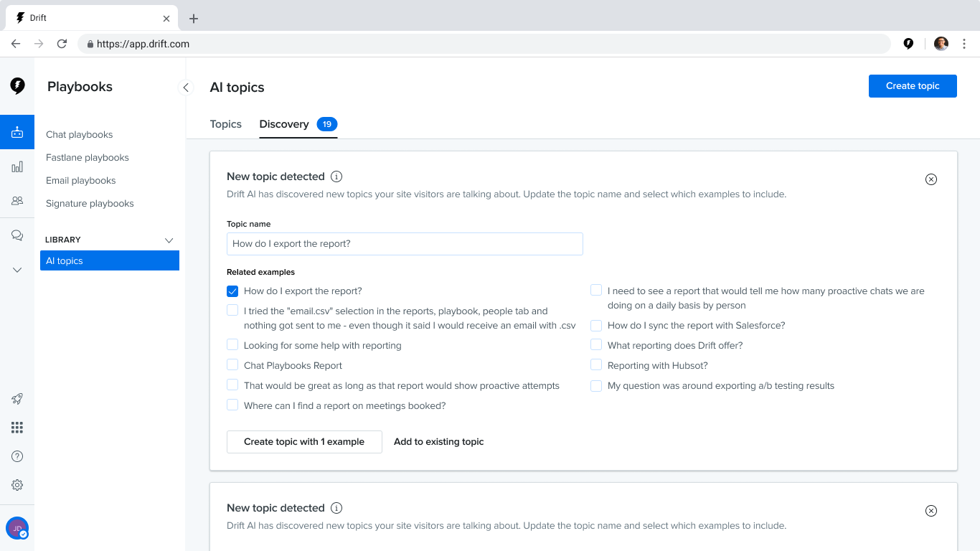Check 'Reporting with Hubsot?' example

coord(596,364)
